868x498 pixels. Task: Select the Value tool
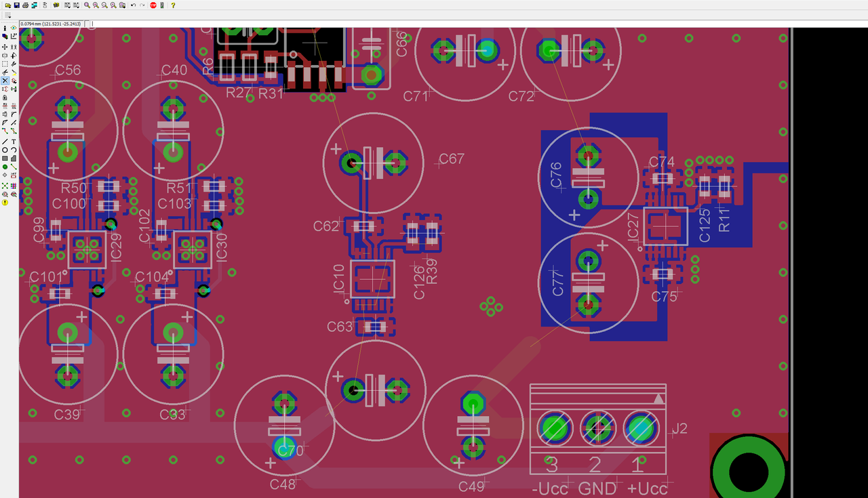point(14,106)
